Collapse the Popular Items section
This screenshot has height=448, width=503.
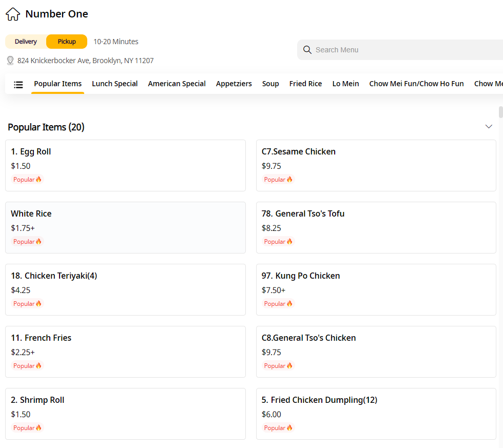pyautogui.click(x=489, y=127)
